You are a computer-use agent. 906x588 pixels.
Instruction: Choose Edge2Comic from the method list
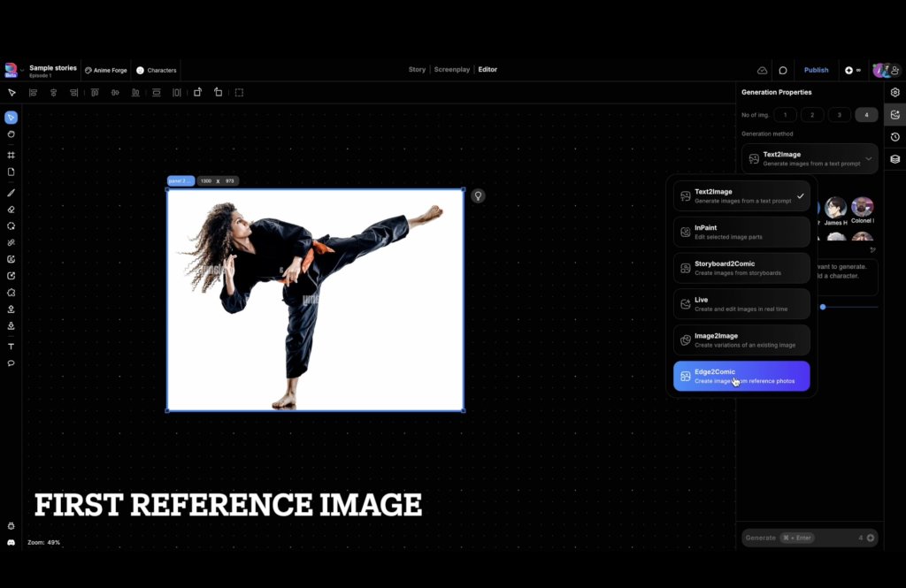(741, 376)
